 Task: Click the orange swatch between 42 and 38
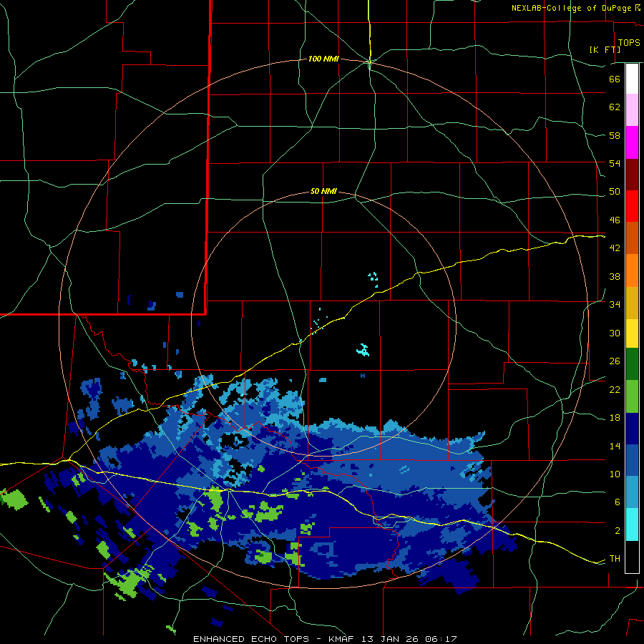(x=632, y=270)
